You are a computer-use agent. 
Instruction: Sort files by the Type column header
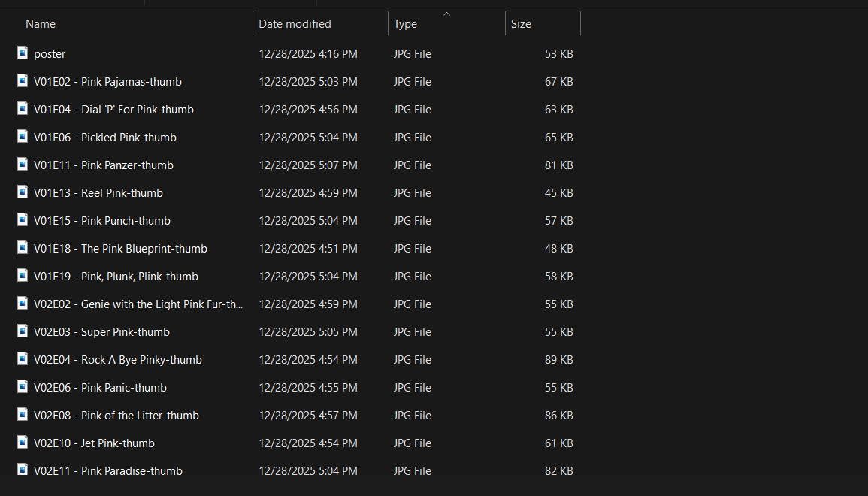[406, 24]
